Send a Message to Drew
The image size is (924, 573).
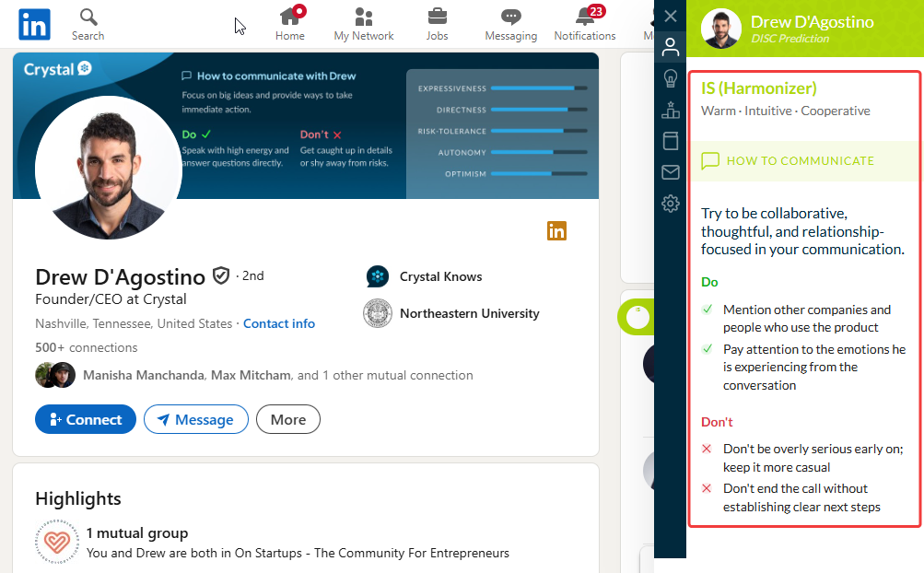coord(196,419)
